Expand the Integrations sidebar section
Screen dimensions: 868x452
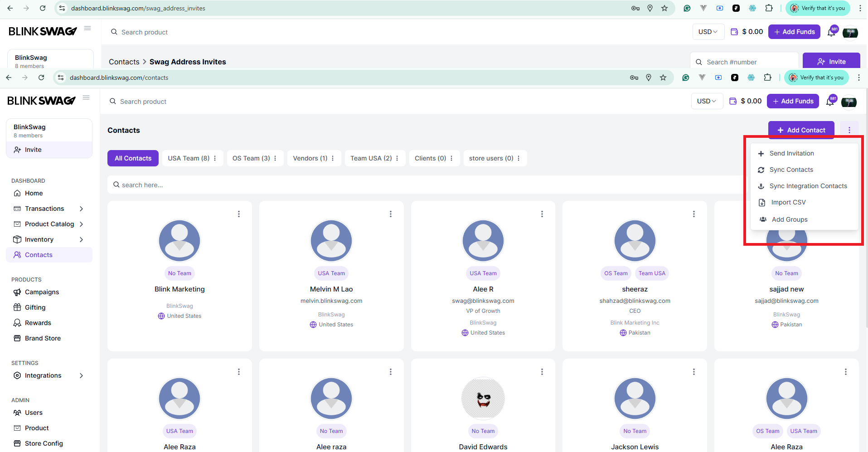[x=81, y=375]
